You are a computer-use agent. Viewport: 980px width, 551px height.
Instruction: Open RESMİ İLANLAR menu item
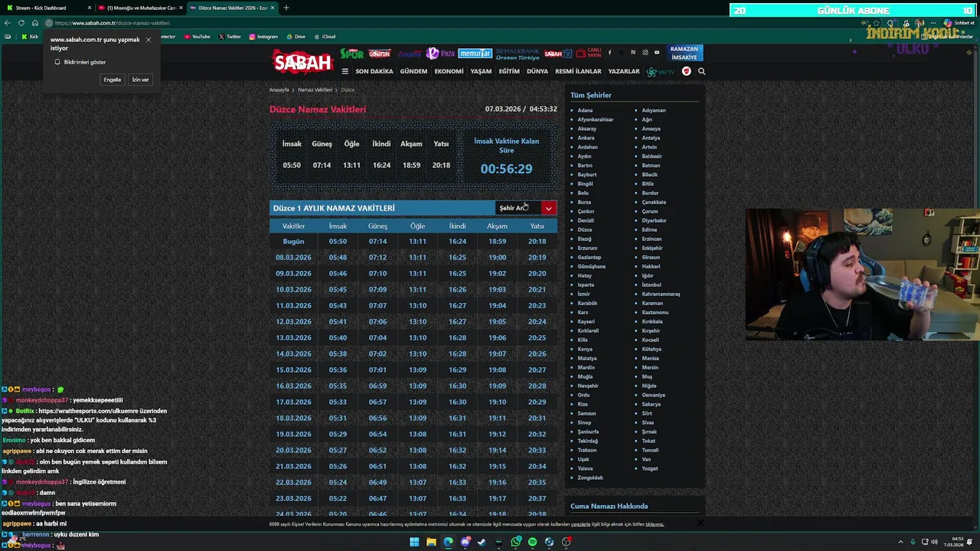(x=578, y=71)
